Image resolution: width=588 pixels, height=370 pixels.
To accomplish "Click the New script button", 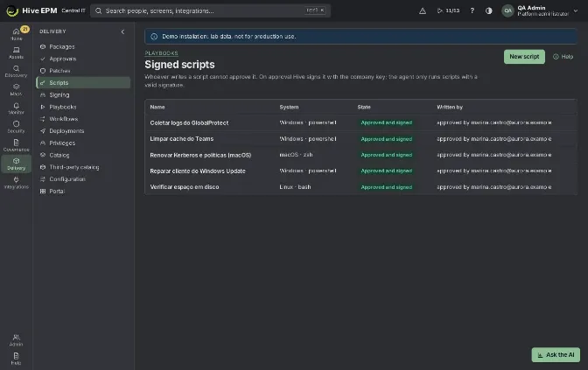I will point(524,57).
